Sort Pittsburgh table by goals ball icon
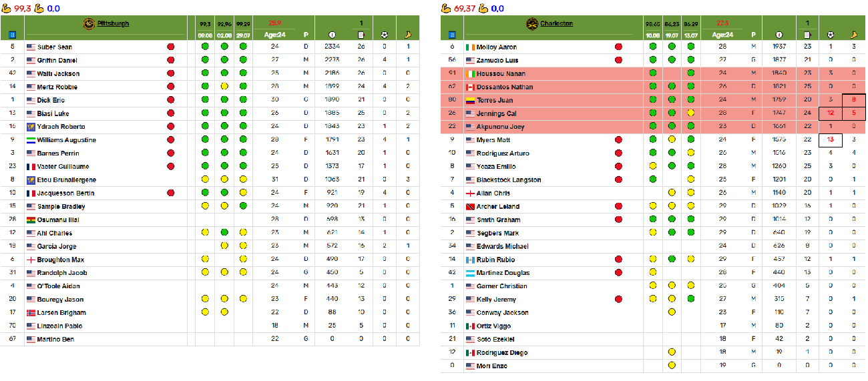 (x=384, y=35)
